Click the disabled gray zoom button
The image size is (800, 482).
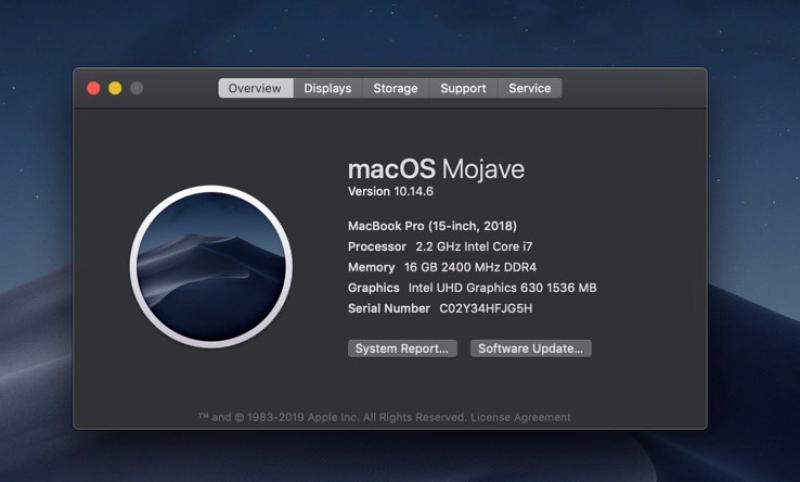pyautogui.click(x=137, y=88)
